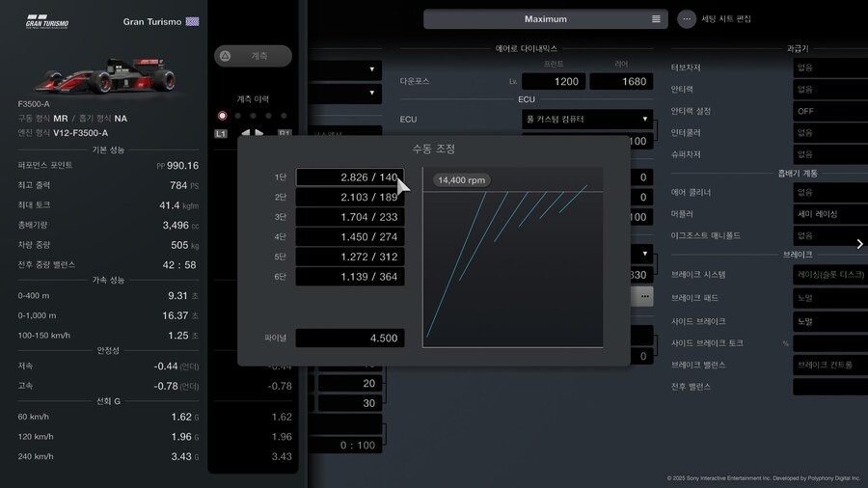Click the 전후 밸런스 value field

(830, 387)
